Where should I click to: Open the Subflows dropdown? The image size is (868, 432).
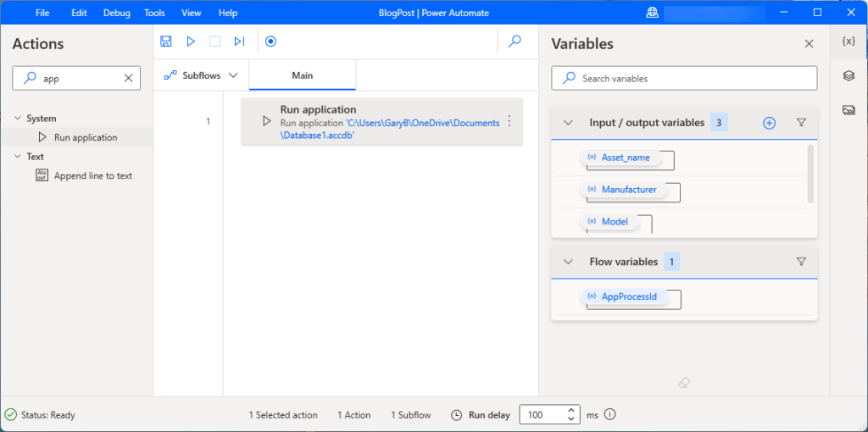pyautogui.click(x=201, y=75)
